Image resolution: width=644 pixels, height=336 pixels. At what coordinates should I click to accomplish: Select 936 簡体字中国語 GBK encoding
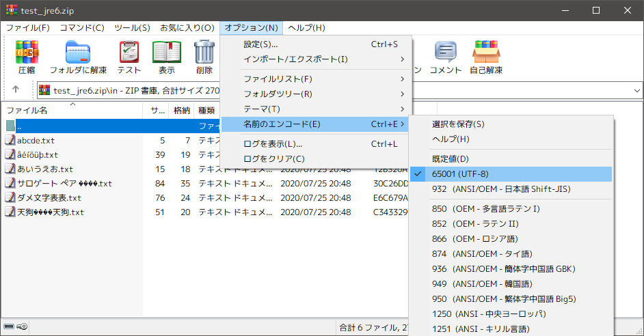click(x=511, y=269)
